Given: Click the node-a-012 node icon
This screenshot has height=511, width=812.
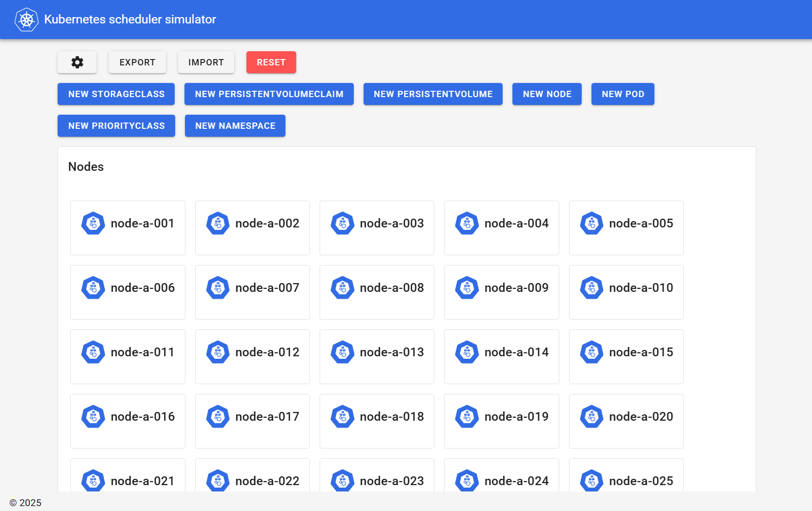Looking at the screenshot, I should (218, 352).
